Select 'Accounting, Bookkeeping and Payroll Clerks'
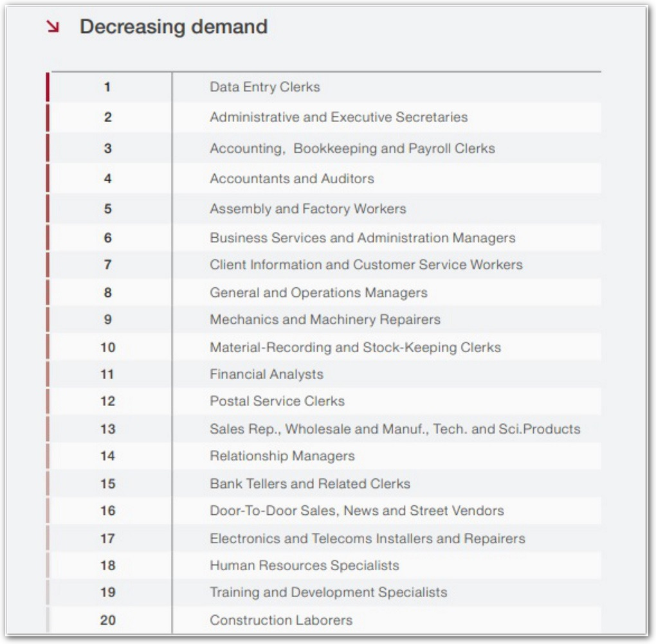This screenshot has height=644, width=656. tap(352, 148)
